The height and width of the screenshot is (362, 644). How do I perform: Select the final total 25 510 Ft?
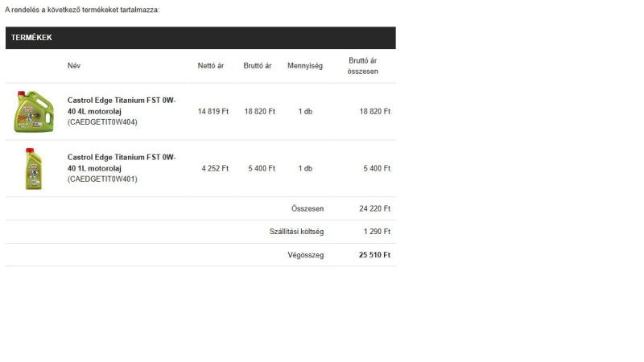pos(374,255)
